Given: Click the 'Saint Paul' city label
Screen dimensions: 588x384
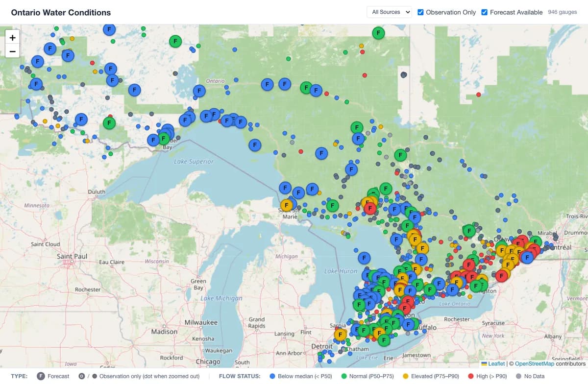Looking at the screenshot, I should pyautogui.click(x=72, y=256).
